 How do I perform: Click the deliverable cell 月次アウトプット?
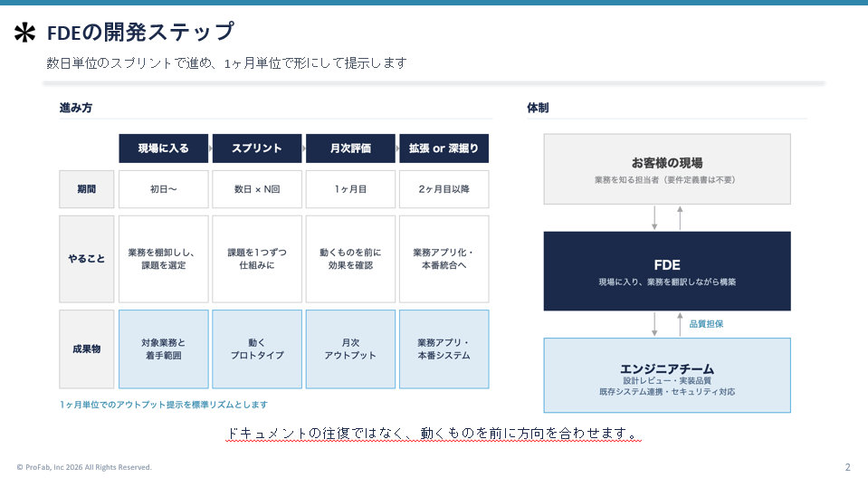coord(350,349)
